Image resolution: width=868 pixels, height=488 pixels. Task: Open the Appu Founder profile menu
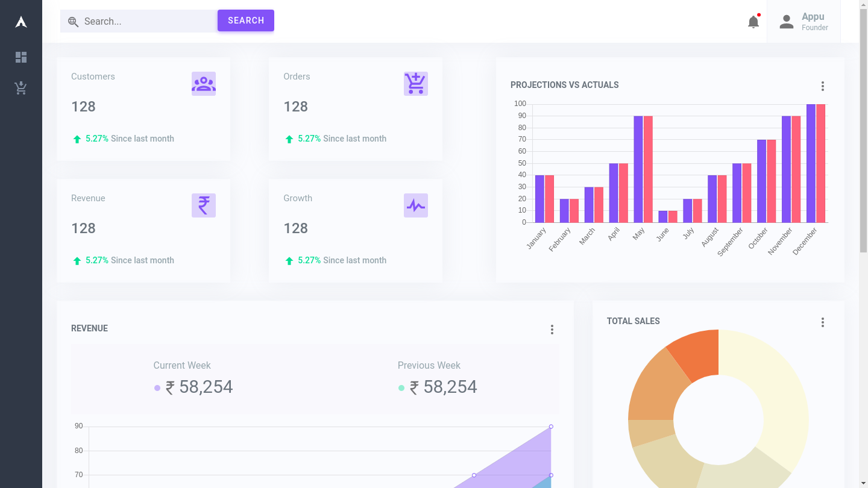[804, 22]
